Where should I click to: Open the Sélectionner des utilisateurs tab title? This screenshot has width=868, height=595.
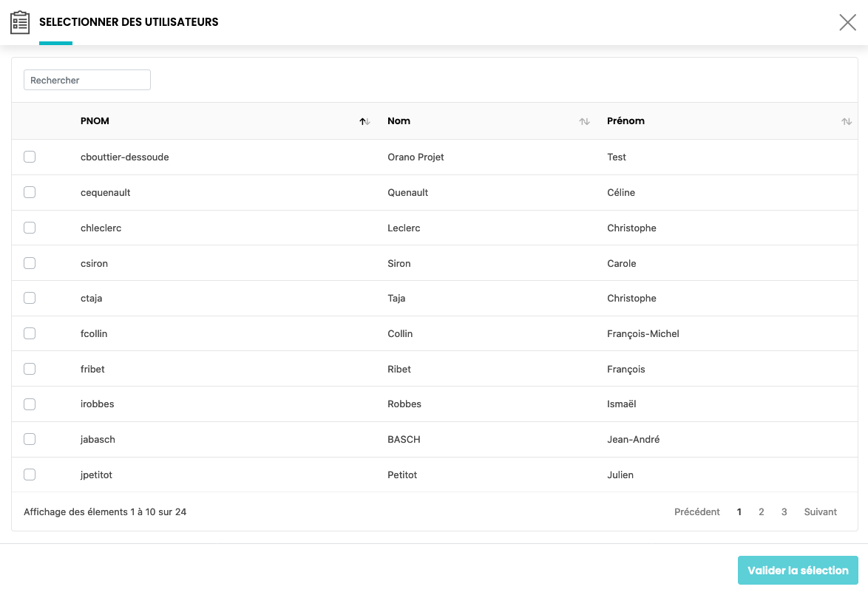pos(129,22)
